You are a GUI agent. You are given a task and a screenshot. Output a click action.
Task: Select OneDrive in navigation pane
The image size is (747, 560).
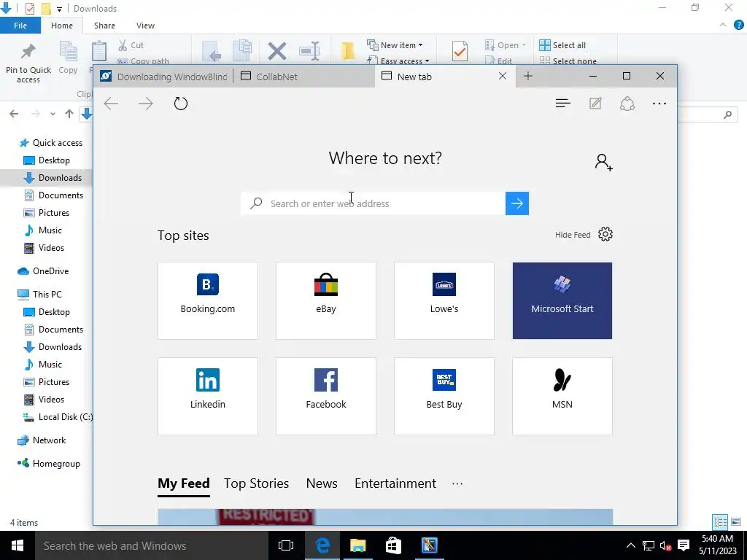tap(43, 271)
